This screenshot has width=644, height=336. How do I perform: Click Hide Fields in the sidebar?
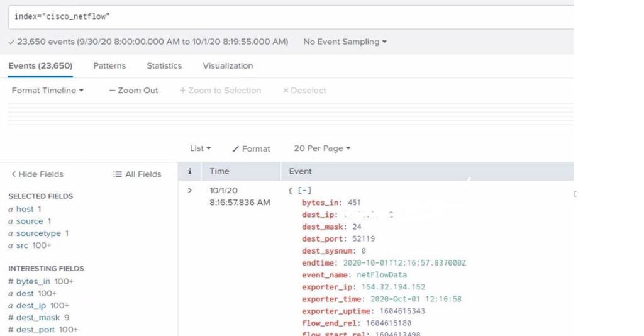tap(38, 174)
